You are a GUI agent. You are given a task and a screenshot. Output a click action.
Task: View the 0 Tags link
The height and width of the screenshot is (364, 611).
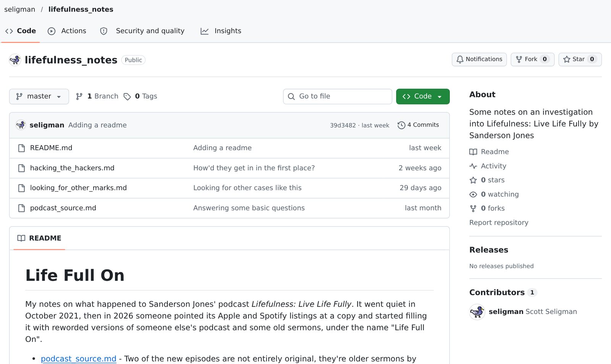(141, 96)
